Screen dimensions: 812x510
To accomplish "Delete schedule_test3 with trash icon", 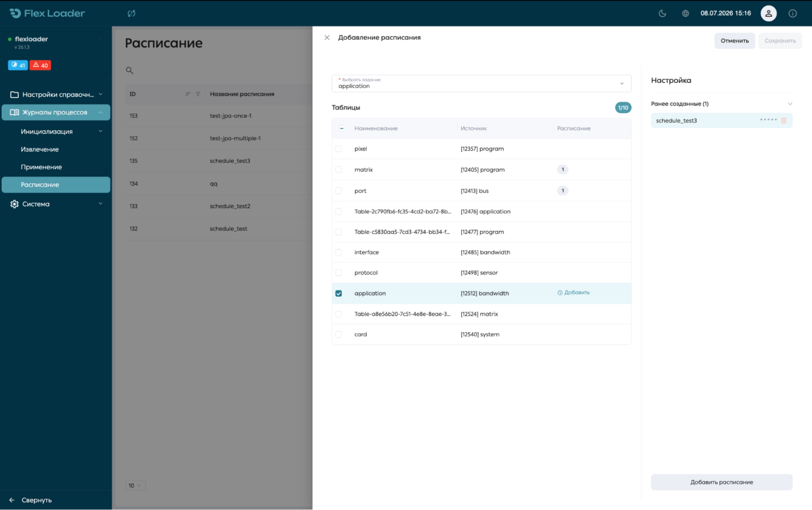I will click(x=784, y=120).
